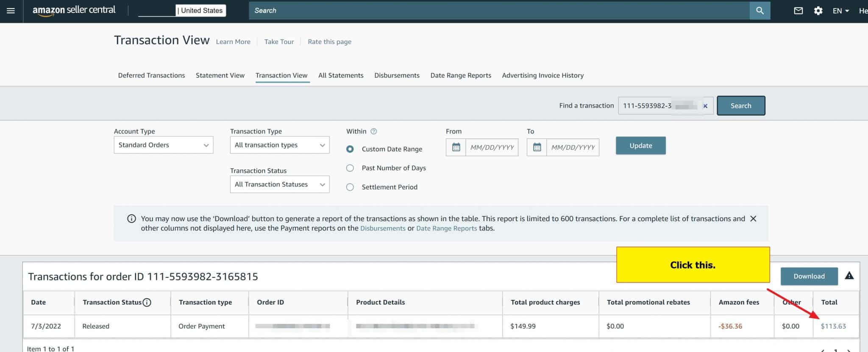Viewport: 868px width, 352px height.
Task: Click the To MM/DD/YYYY date field
Action: coord(573,147)
